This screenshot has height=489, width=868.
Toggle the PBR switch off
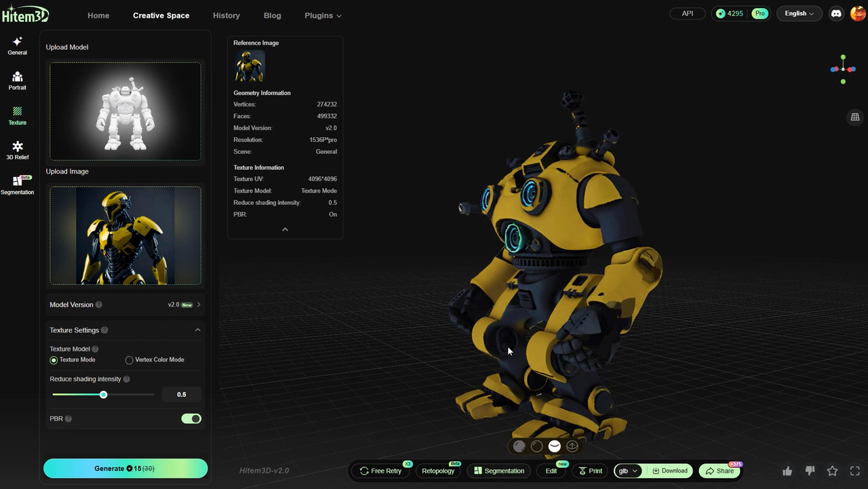(191, 419)
